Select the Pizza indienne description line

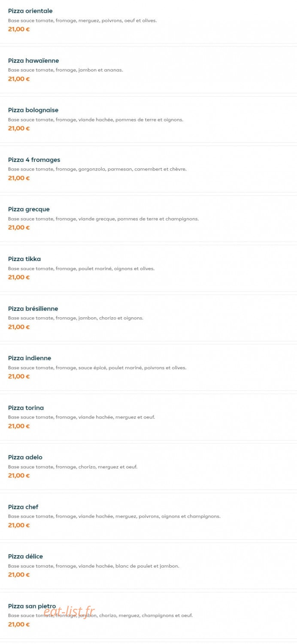pos(97,368)
